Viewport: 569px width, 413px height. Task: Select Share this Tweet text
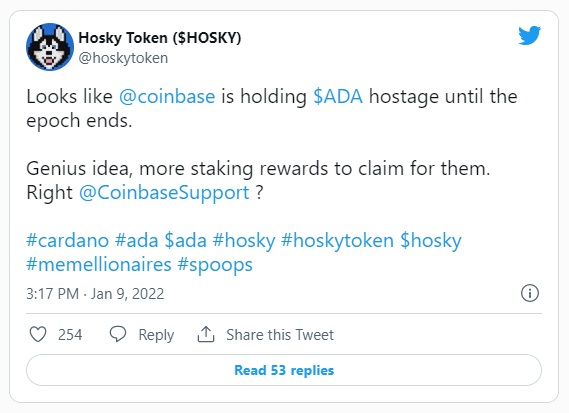(x=280, y=335)
